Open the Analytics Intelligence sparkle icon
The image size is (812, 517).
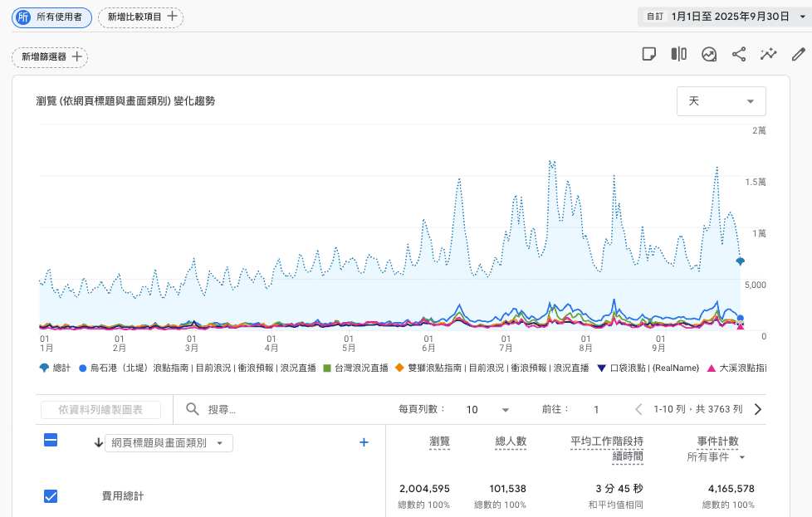click(769, 53)
